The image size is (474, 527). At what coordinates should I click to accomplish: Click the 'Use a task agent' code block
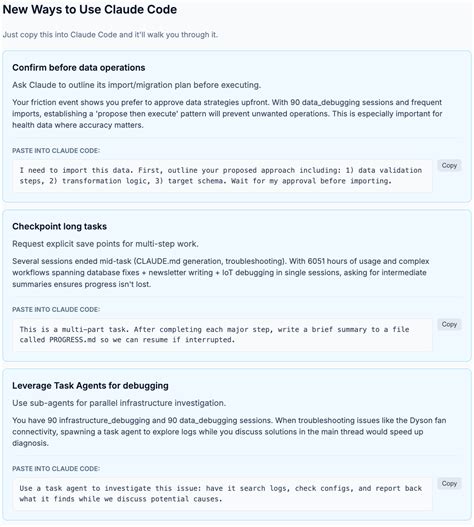(223, 494)
